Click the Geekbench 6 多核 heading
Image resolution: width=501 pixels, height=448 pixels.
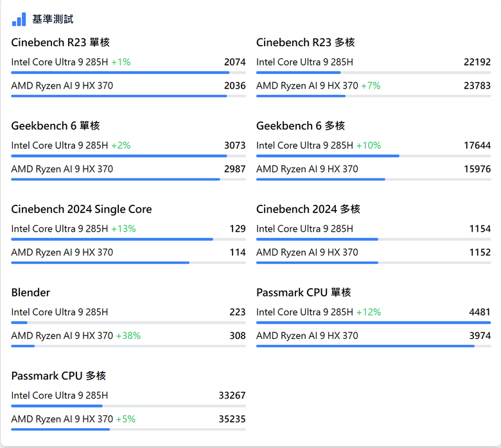click(301, 126)
